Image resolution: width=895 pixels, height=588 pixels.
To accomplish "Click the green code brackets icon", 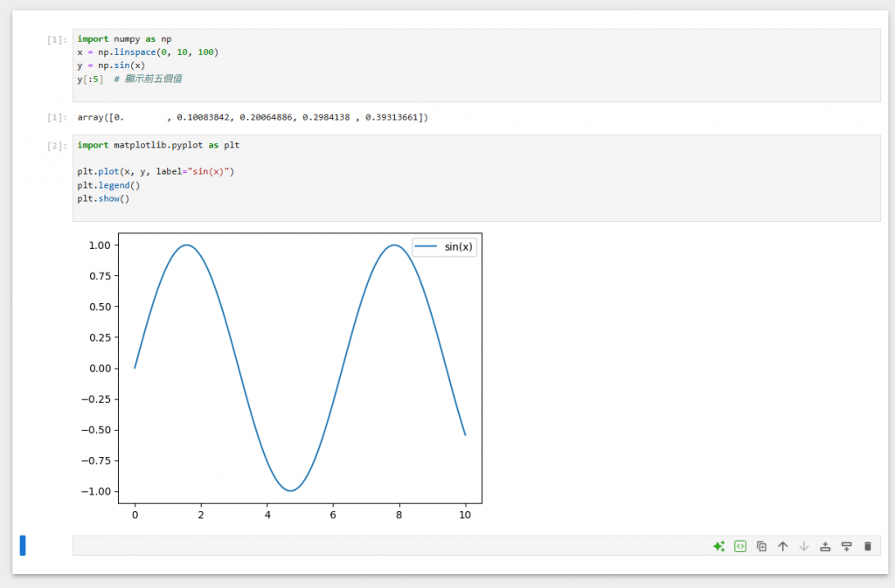I will pyautogui.click(x=740, y=546).
